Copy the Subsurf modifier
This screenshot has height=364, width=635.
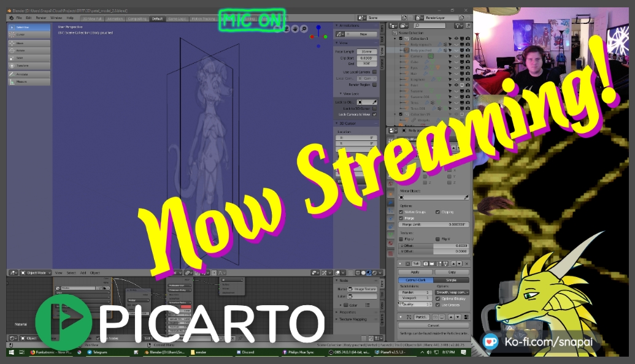pyautogui.click(x=452, y=272)
